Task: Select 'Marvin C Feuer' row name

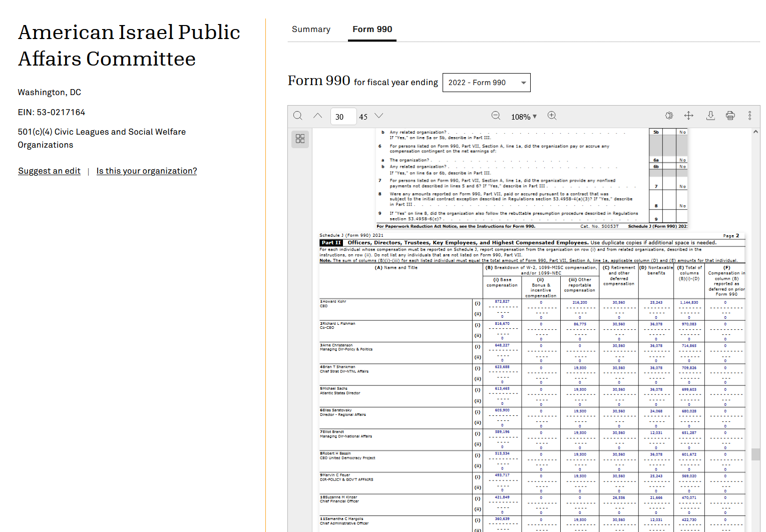Action: tap(336, 475)
